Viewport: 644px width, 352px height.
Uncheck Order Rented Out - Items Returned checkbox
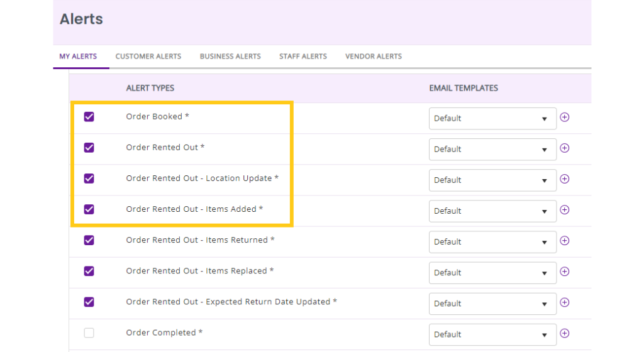click(x=89, y=240)
